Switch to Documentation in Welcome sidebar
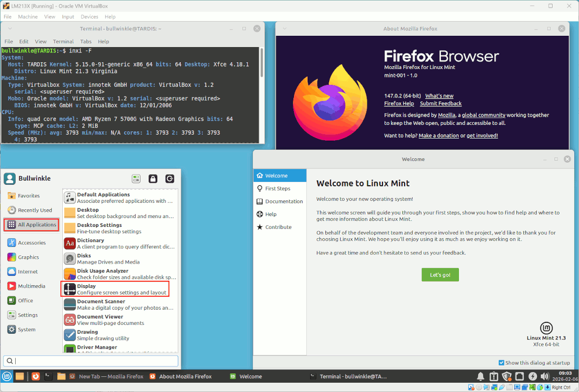579x392 pixels. tap(280, 201)
